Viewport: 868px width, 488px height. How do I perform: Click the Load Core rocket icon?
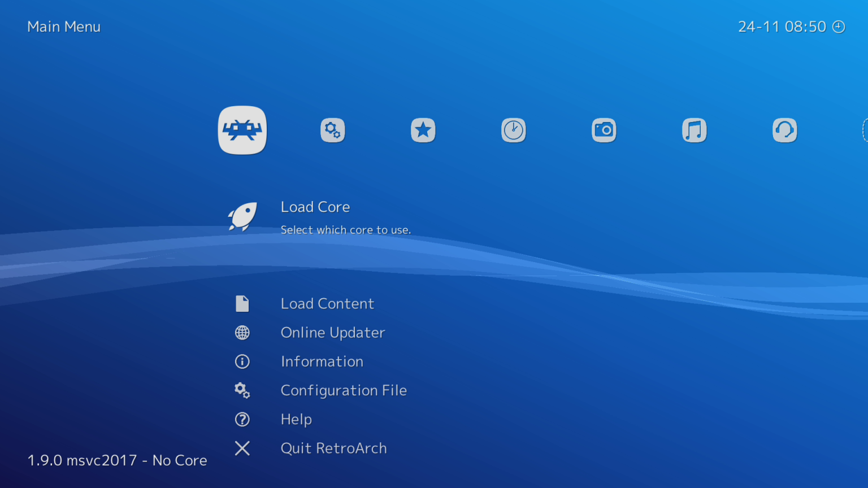242,216
